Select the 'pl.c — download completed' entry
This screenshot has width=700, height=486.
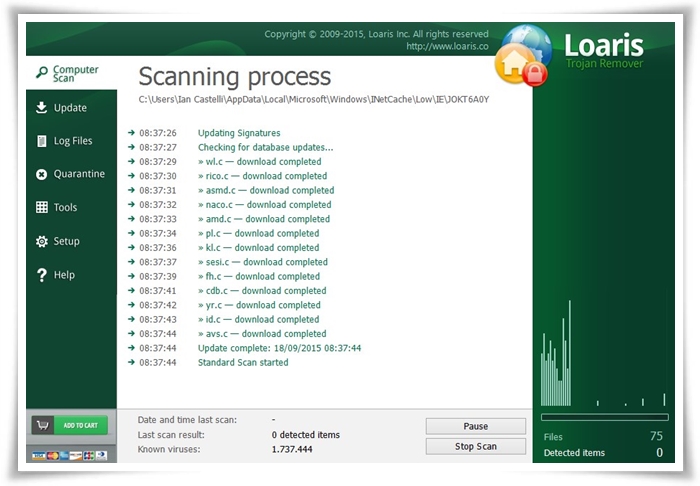[258, 233]
